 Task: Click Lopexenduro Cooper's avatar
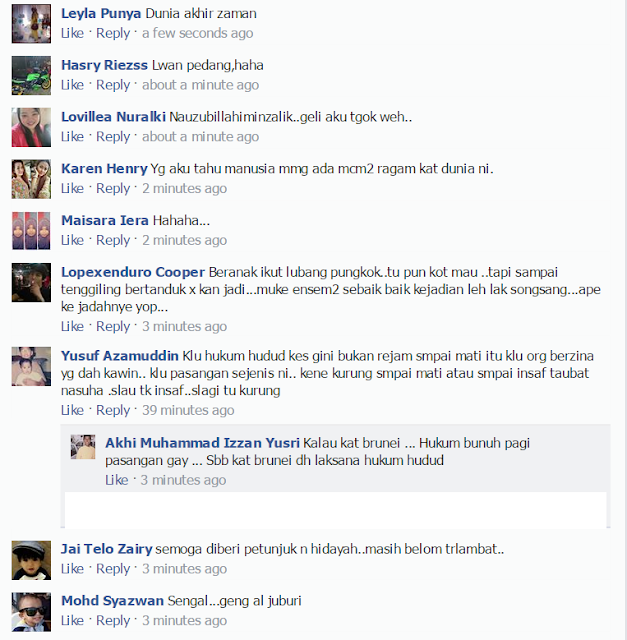click(x=31, y=282)
